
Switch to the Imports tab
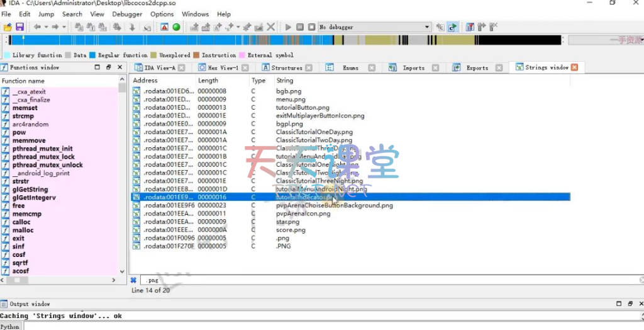click(x=413, y=68)
